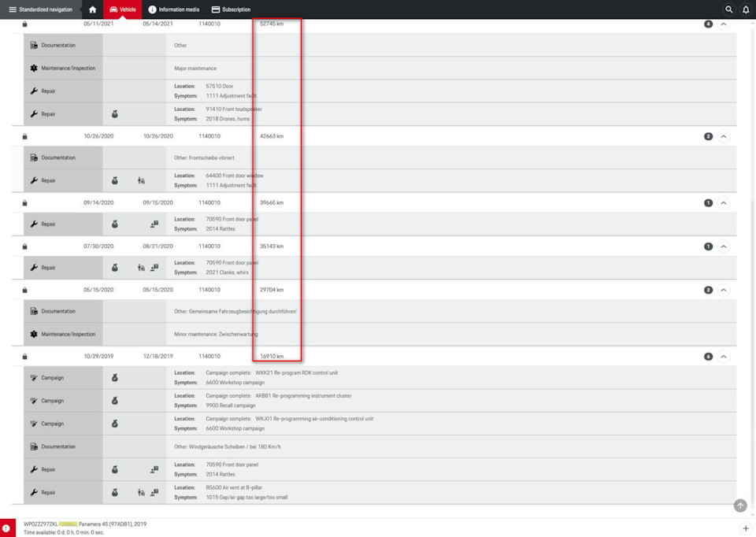Click the money bag icon on WKJ01 campaign
This screenshot has width=756, height=537.
coord(115,424)
